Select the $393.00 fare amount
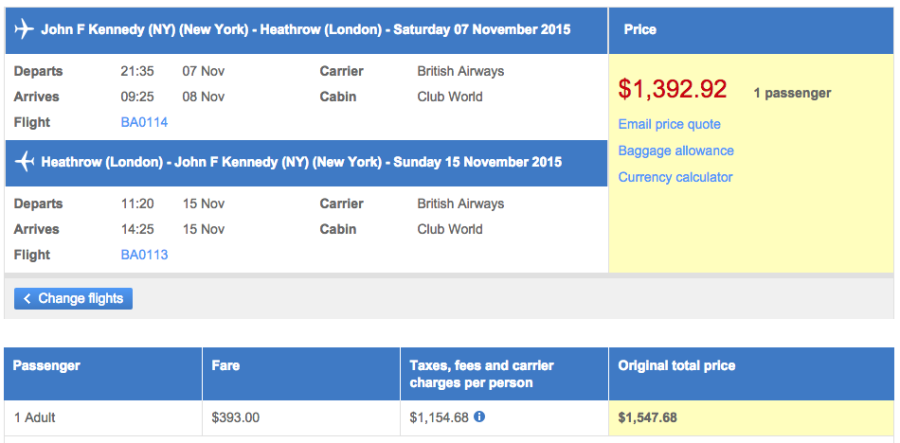Viewport: 900px width, 443px height. pos(236,416)
